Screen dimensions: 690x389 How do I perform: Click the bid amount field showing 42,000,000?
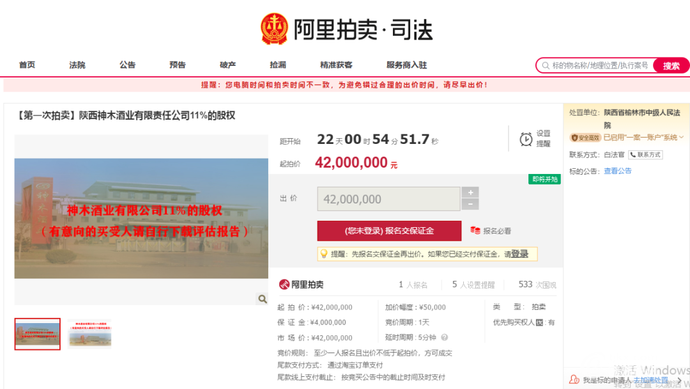coord(389,199)
